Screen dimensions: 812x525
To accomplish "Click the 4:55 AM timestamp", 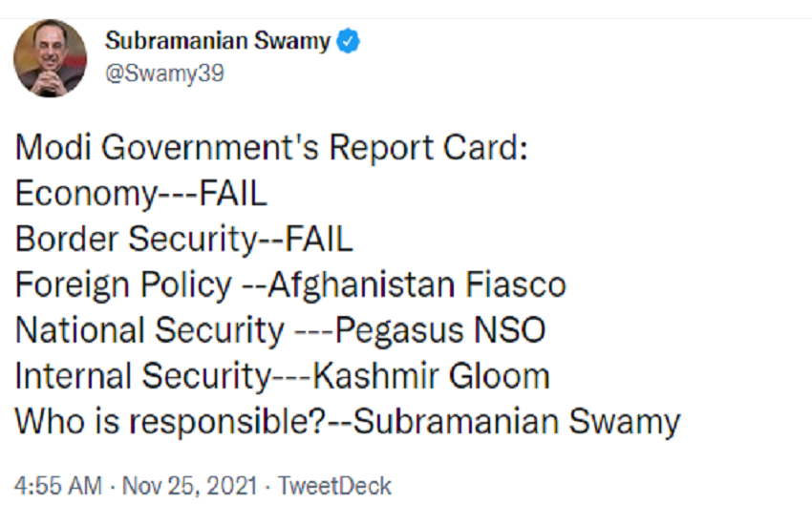I will tap(58, 486).
